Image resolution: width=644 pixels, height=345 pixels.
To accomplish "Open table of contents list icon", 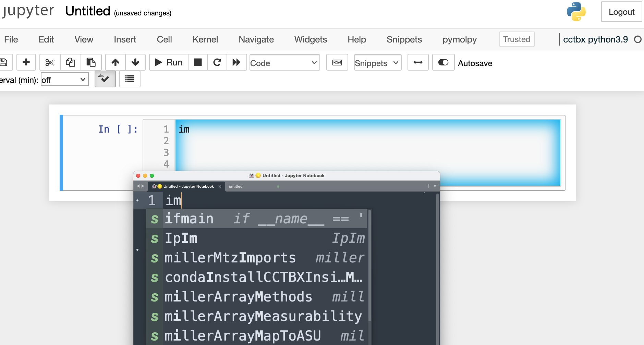I will pos(130,79).
